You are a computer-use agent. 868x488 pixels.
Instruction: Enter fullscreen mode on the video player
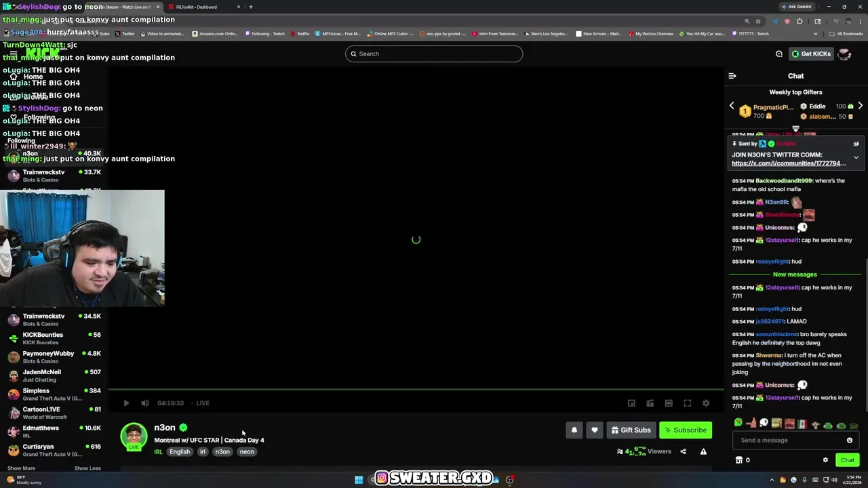point(687,403)
